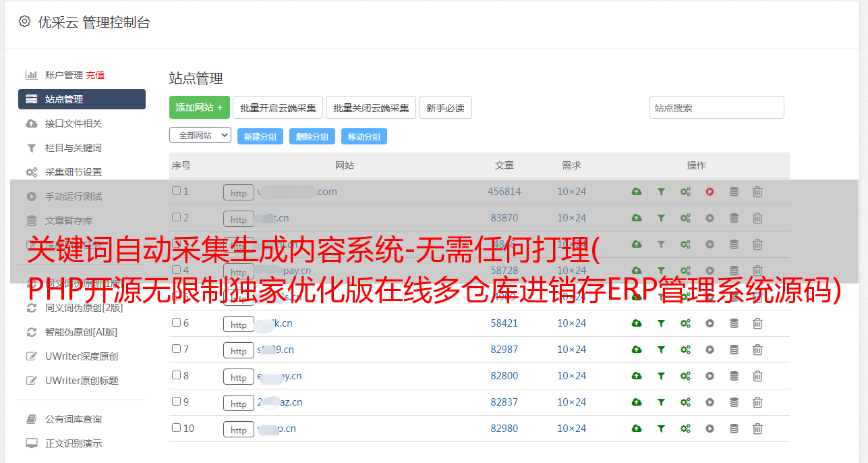Image resolution: width=868 pixels, height=463 pixels.
Task: Click trash icon in row 8
Action: 757,376
